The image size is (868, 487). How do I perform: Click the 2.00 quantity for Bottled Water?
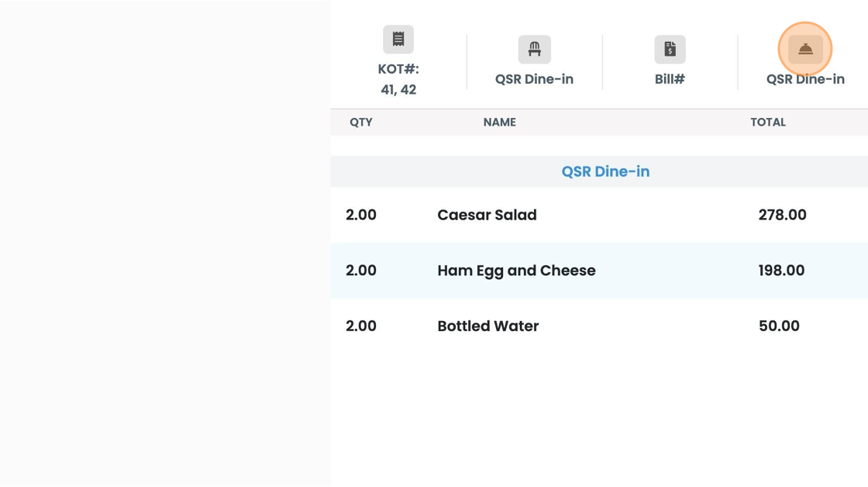pos(361,326)
